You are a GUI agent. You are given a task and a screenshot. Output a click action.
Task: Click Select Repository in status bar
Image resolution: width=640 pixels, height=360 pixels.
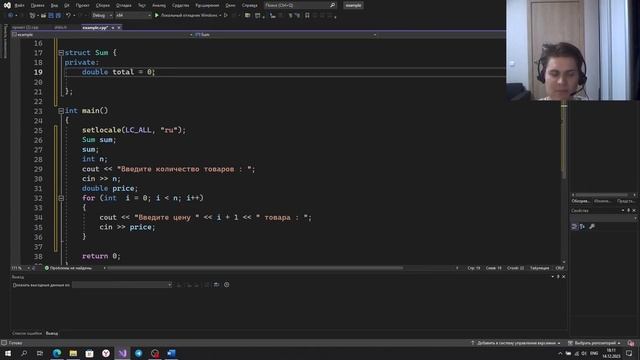[x=594, y=343]
